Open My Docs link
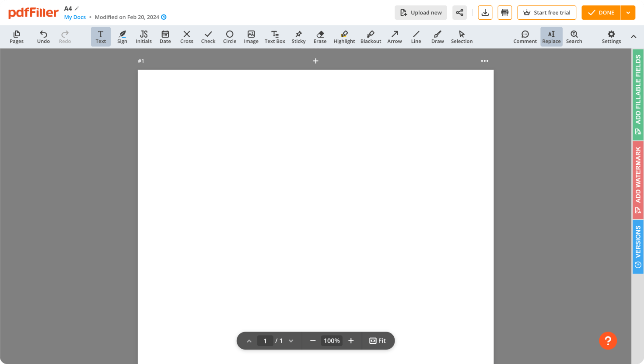Image resolution: width=644 pixels, height=364 pixels. click(74, 17)
